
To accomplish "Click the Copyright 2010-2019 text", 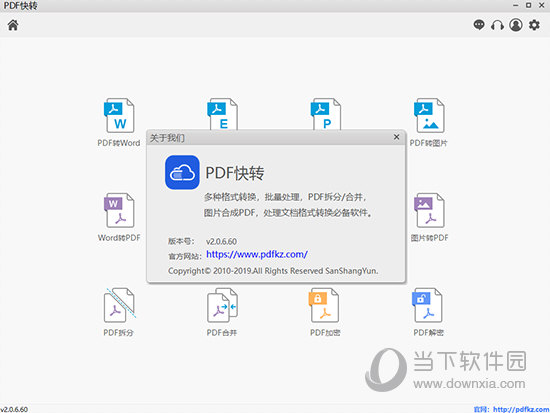I will 273,271.
